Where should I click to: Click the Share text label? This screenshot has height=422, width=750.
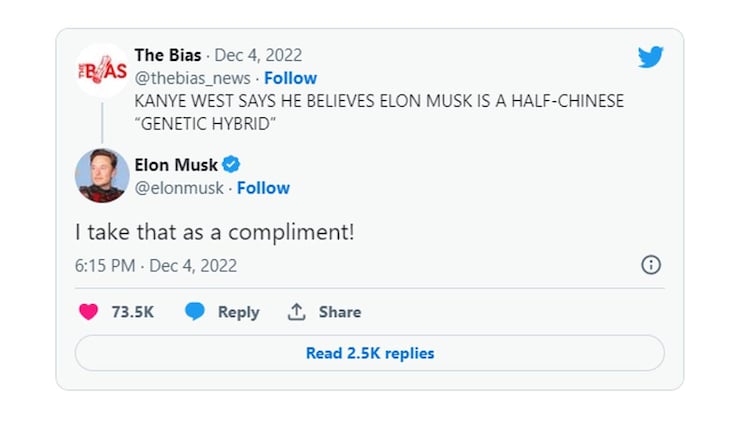[x=340, y=312]
